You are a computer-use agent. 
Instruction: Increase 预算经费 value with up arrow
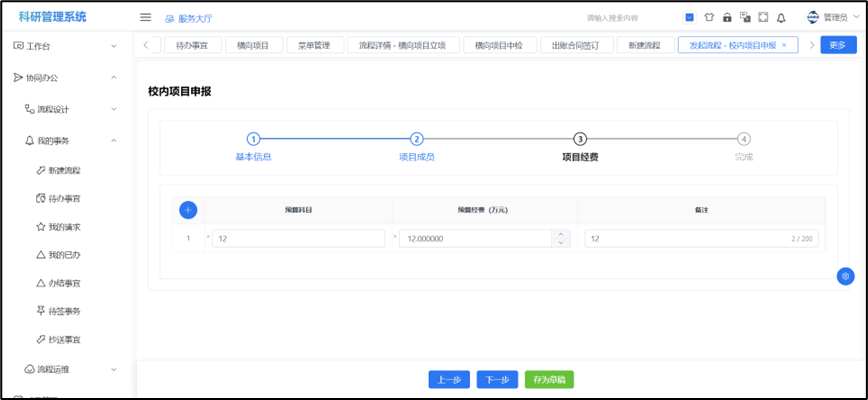click(x=561, y=234)
